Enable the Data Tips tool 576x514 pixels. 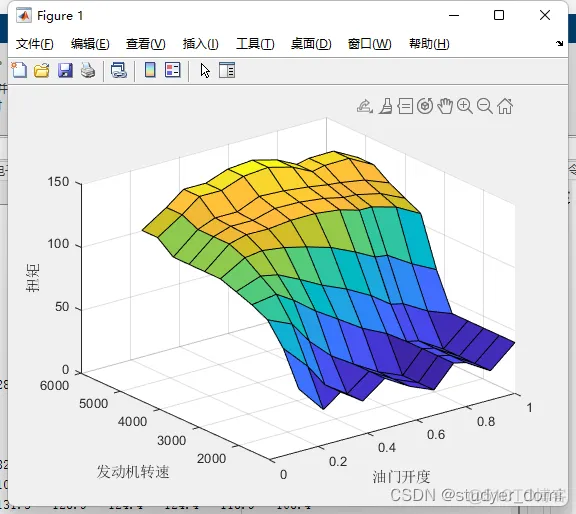(x=405, y=106)
